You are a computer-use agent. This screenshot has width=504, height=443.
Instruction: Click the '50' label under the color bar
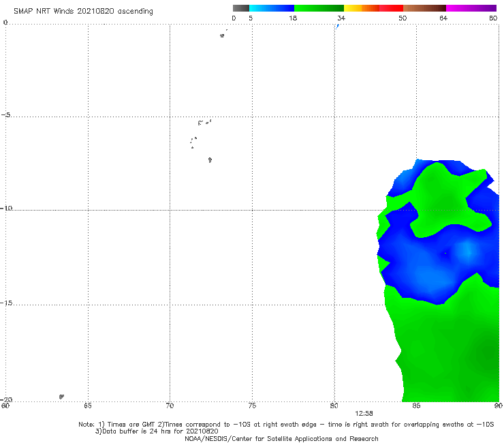click(403, 18)
